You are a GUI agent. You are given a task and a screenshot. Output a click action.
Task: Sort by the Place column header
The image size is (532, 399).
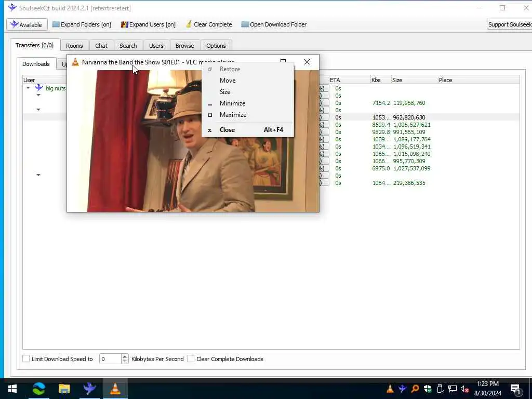pyautogui.click(x=478, y=80)
